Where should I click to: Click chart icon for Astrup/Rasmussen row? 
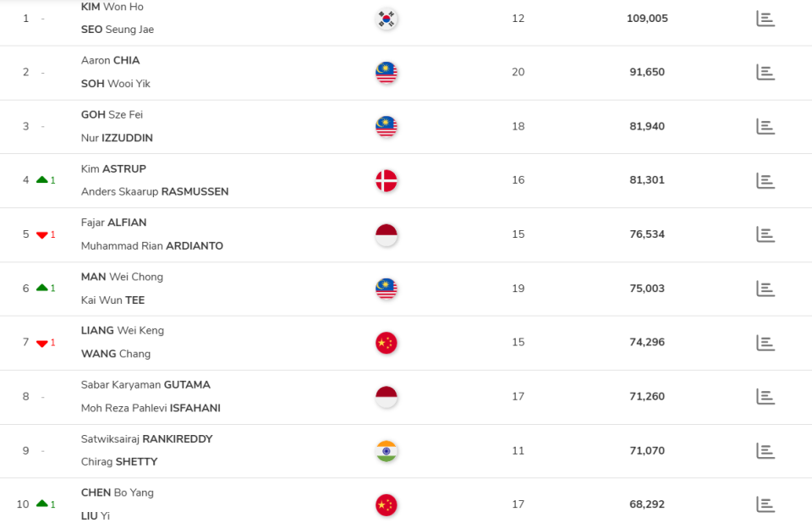click(x=765, y=180)
